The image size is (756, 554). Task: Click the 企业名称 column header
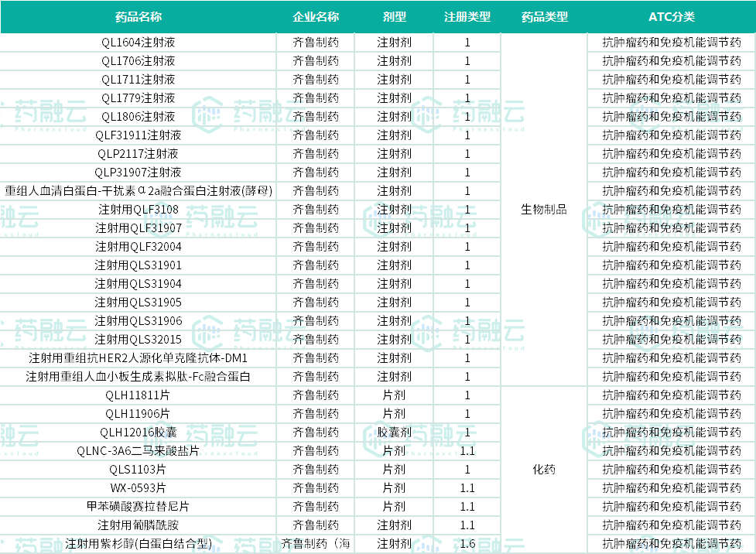pos(315,17)
